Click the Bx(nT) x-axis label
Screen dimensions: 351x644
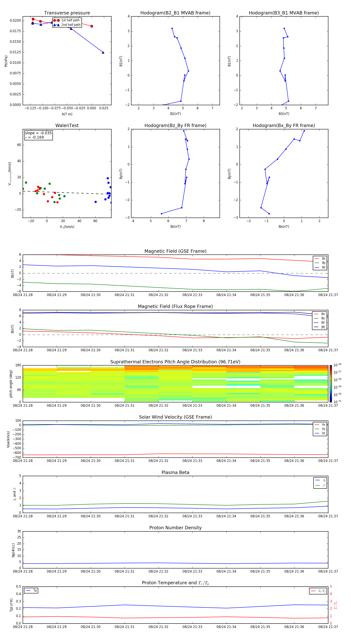point(284,227)
